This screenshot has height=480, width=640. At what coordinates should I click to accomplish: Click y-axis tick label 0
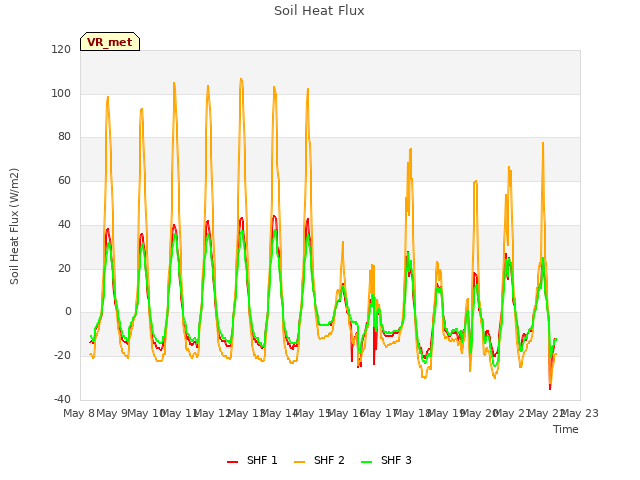click(68, 312)
